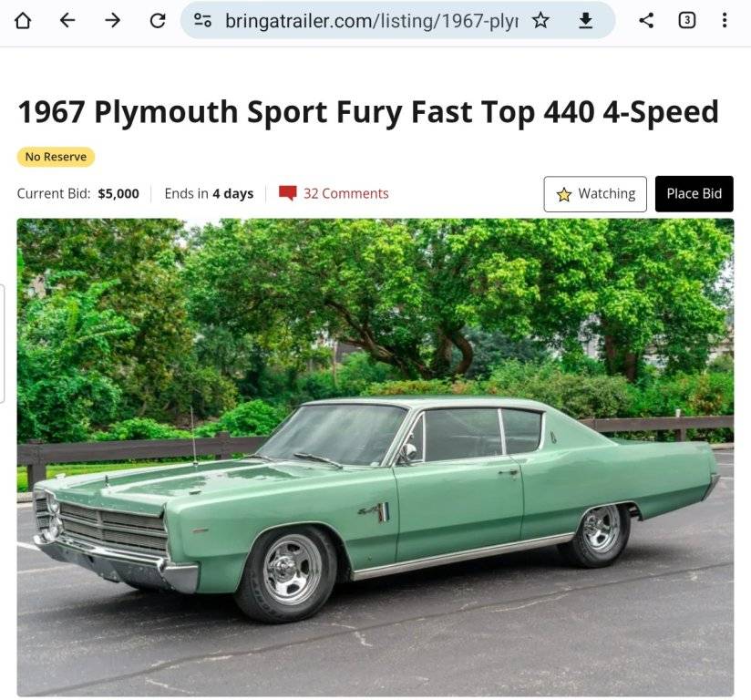Share the page via the share icon
This screenshot has width=751, height=700.
tap(646, 20)
